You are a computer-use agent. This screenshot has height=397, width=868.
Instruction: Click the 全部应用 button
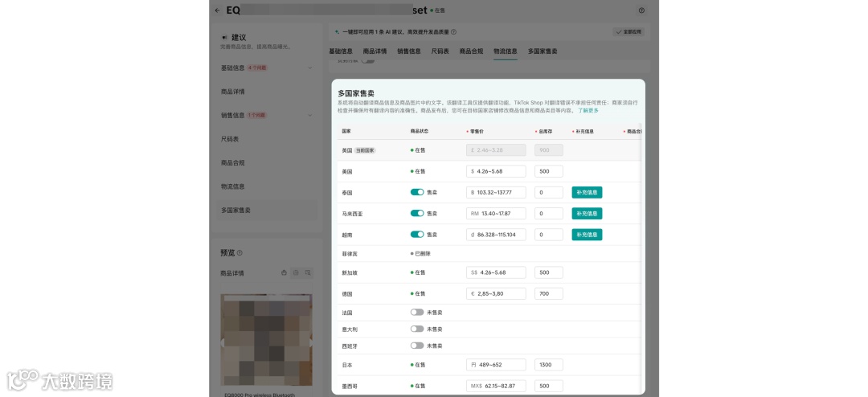pyautogui.click(x=628, y=32)
